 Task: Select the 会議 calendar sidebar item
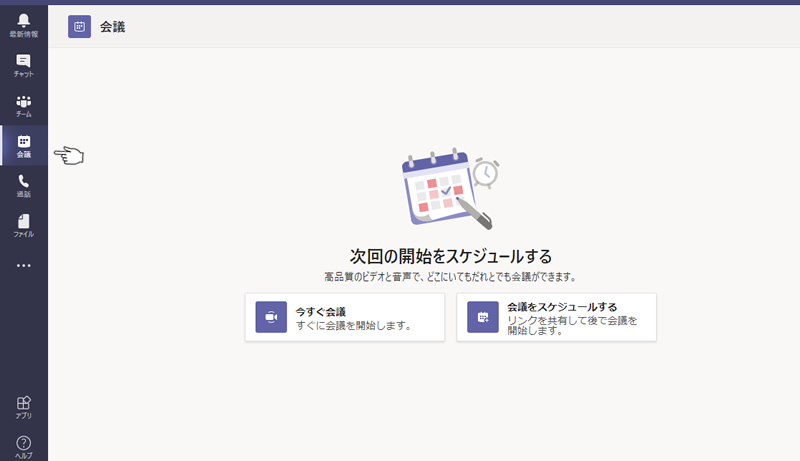pos(23,145)
